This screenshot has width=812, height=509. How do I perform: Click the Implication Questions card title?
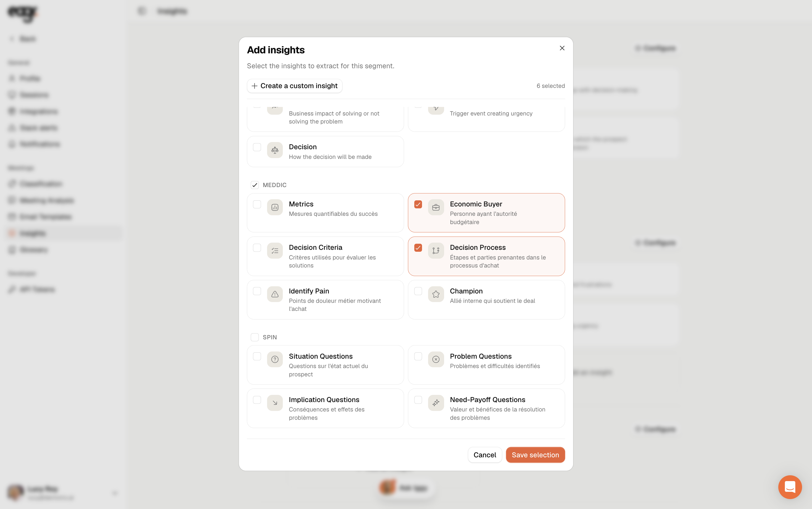(x=324, y=400)
